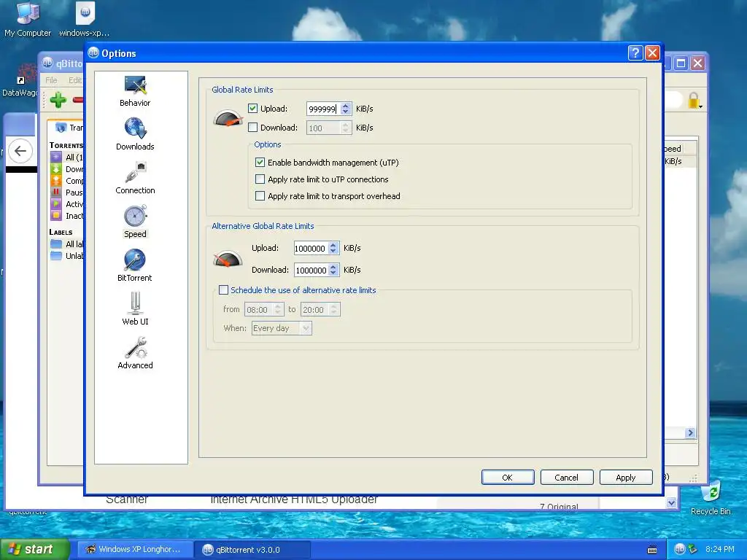This screenshot has width=747, height=560.
Task: Select the Speed options page
Action: 135,222
